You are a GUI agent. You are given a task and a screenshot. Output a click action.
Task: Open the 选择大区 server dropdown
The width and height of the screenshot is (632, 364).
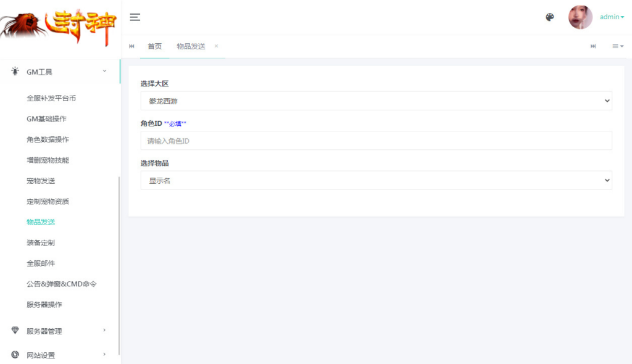click(376, 101)
